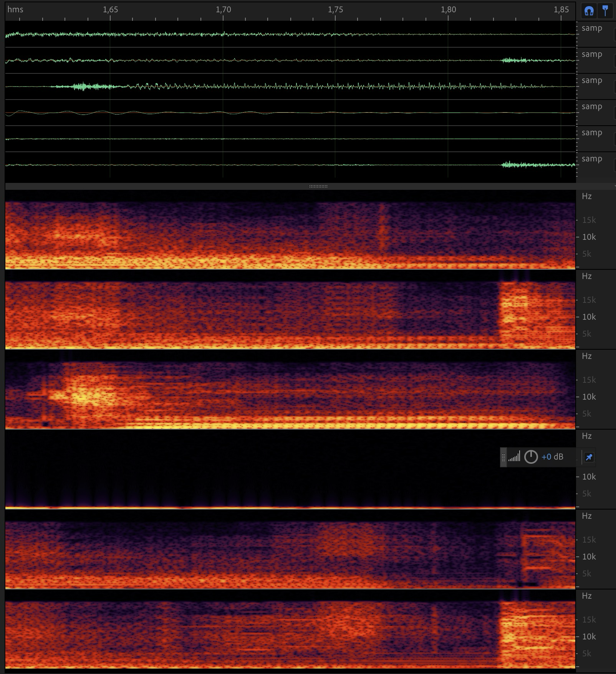
Task: Click the 15k label on top spectrogram scale
Action: click(x=589, y=220)
